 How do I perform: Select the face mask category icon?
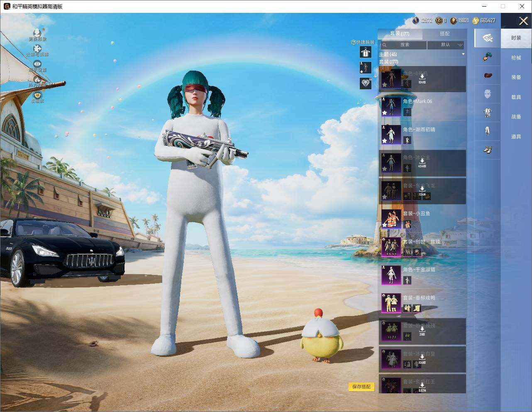pyautogui.click(x=488, y=94)
